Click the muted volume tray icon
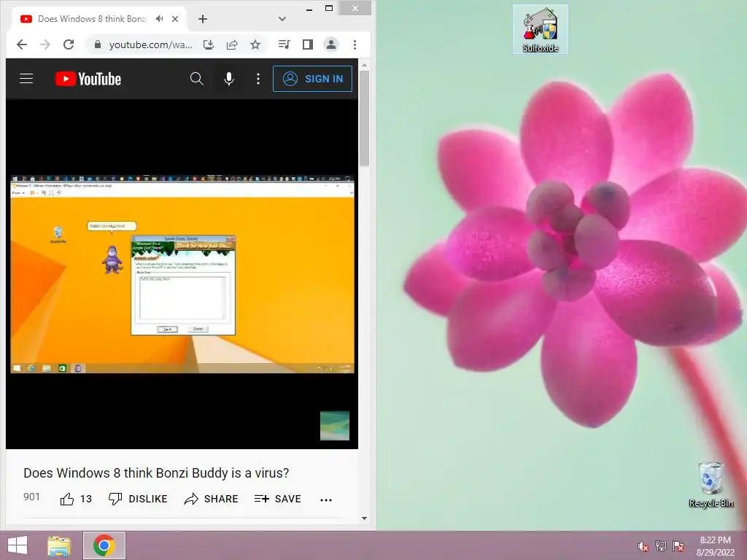Viewport: 747px width, 560px height. pyautogui.click(x=643, y=546)
